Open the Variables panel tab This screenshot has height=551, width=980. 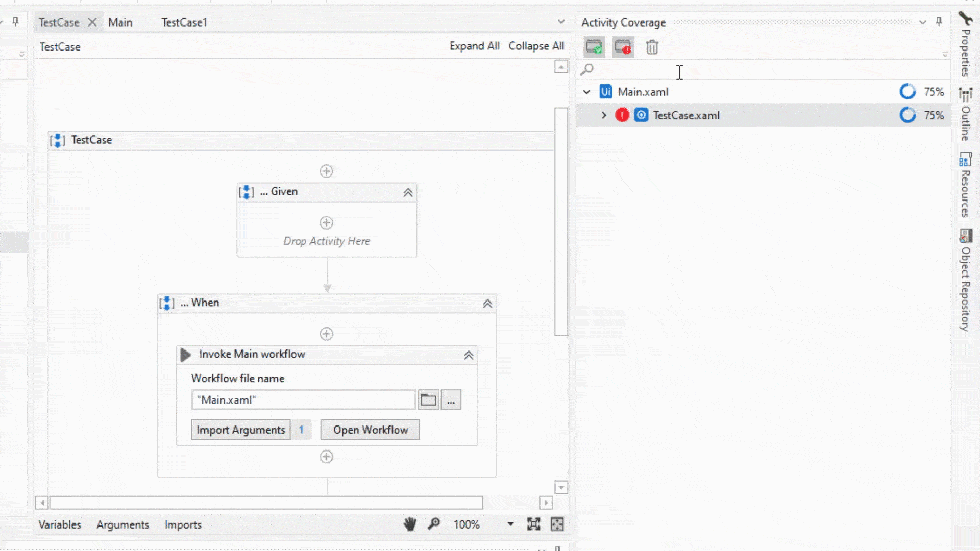coord(60,524)
